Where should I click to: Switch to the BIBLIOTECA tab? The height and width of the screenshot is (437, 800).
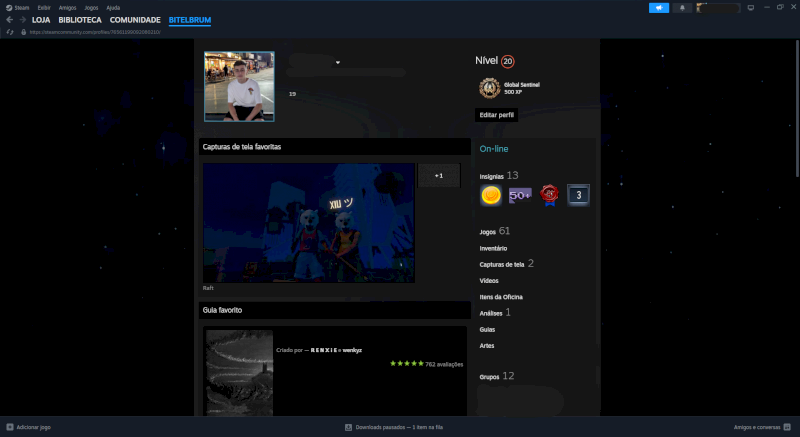click(80, 20)
